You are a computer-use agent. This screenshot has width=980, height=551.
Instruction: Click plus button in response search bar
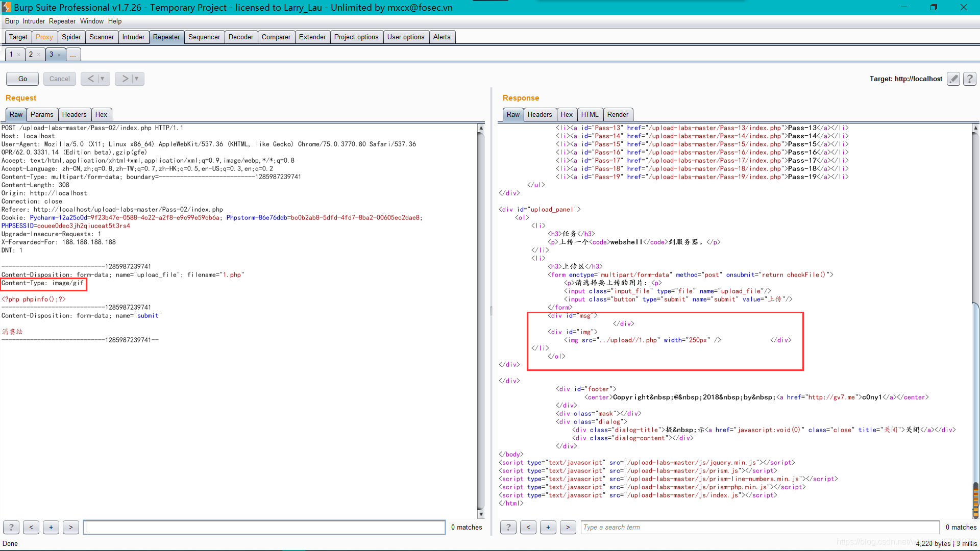548,527
